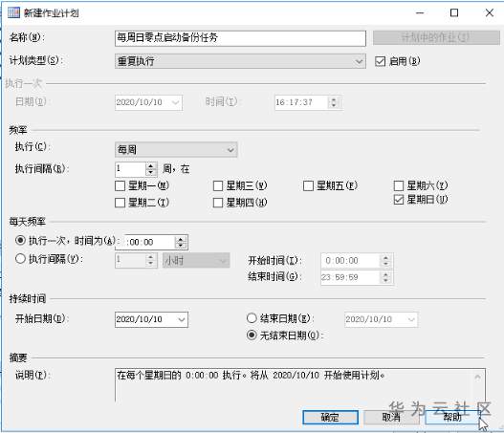The width and height of the screenshot is (504, 433).
Task: Increase the weekly 执行间隔 spinner
Action: tap(151, 165)
